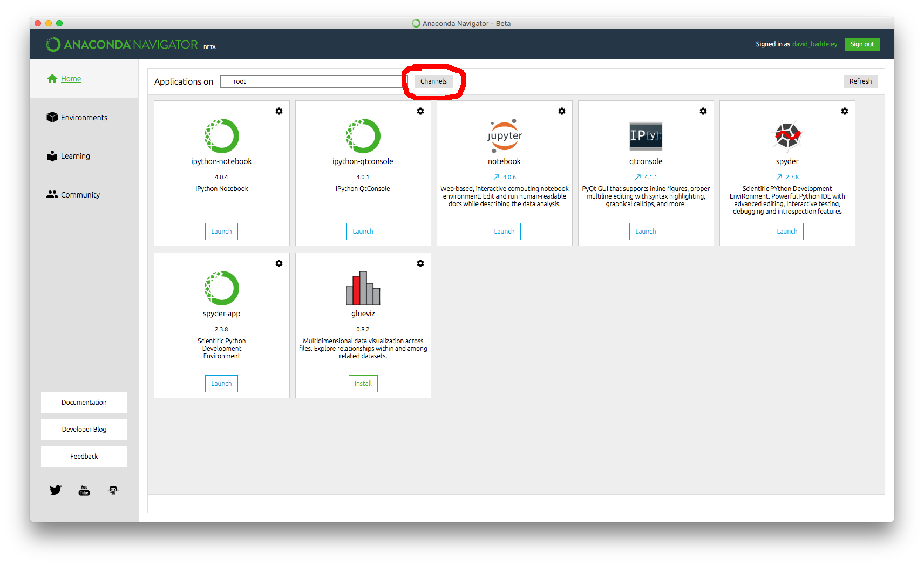The image size is (924, 565).
Task: Open the david_baddeley account link
Action: click(x=814, y=44)
